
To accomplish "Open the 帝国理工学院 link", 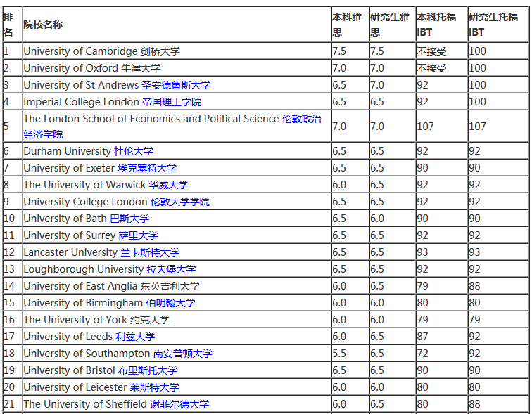I will tap(172, 102).
